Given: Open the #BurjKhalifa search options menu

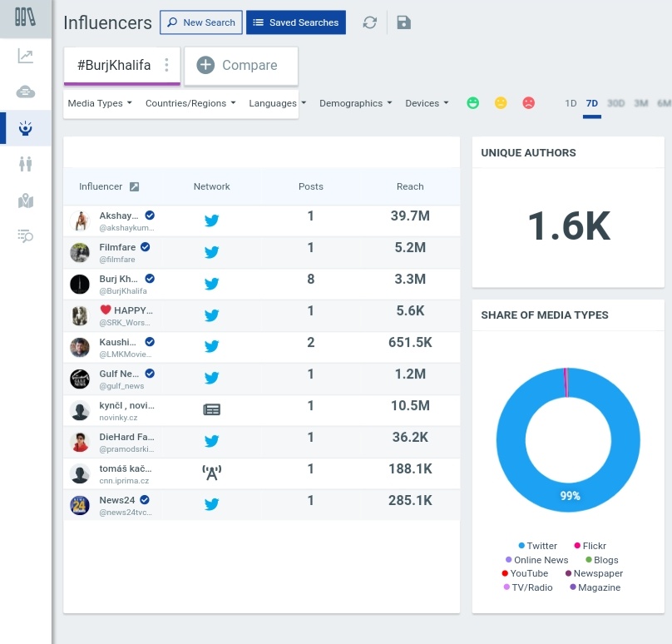Looking at the screenshot, I should (x=167, y=64).
